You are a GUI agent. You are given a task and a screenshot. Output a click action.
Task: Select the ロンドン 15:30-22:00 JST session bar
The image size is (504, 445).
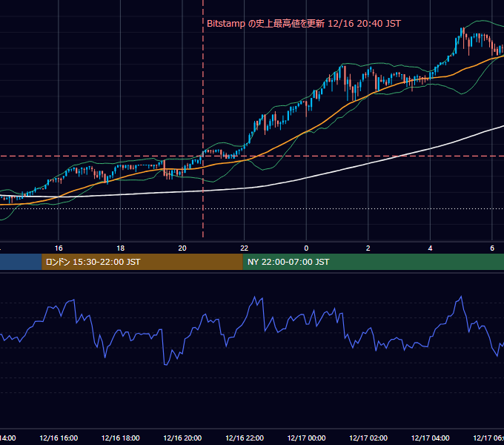[x=142, y=262]
